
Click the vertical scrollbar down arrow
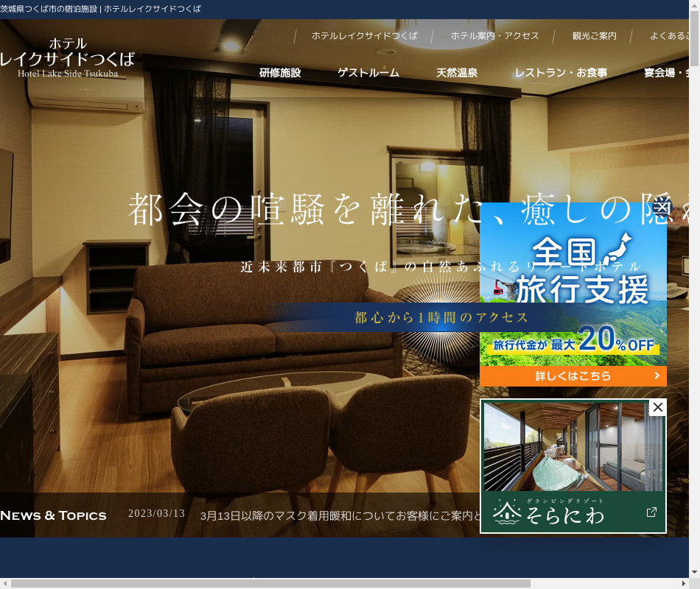(694, 572)
